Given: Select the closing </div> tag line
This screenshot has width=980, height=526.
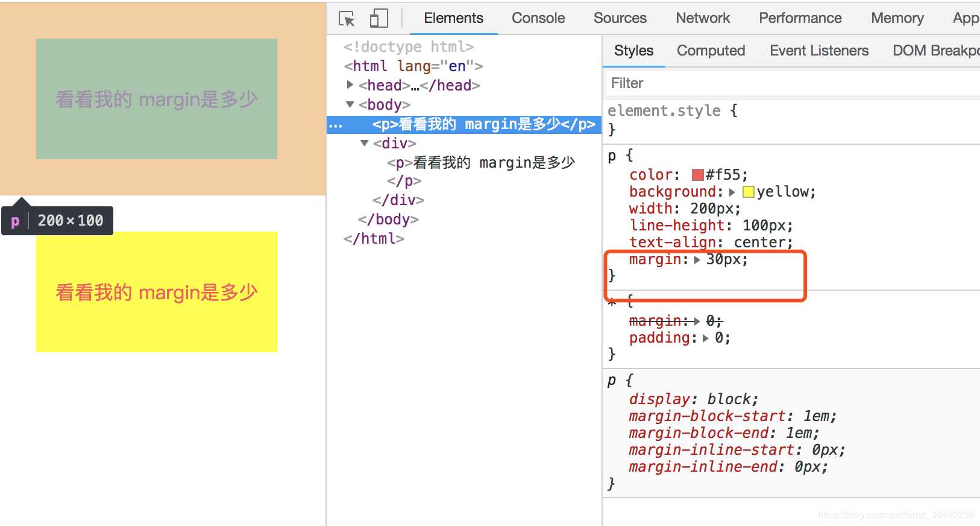Looking at the screenshot, I should [x=398, y=200].
